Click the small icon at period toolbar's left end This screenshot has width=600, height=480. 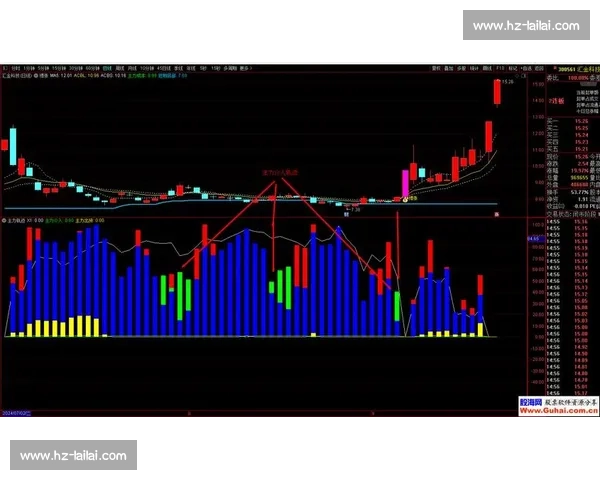[x=4, y=67]
